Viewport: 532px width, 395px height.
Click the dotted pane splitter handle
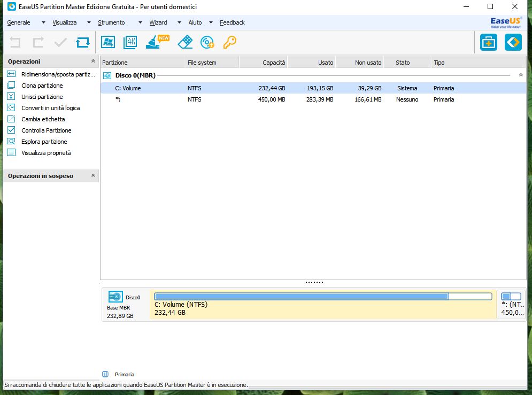pyautogui.click(x=314, y=282)
